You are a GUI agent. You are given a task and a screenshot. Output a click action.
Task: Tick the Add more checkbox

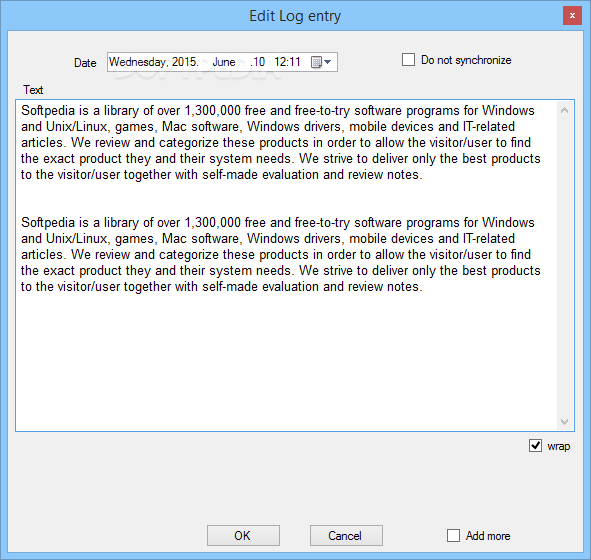tap(453, 536)
